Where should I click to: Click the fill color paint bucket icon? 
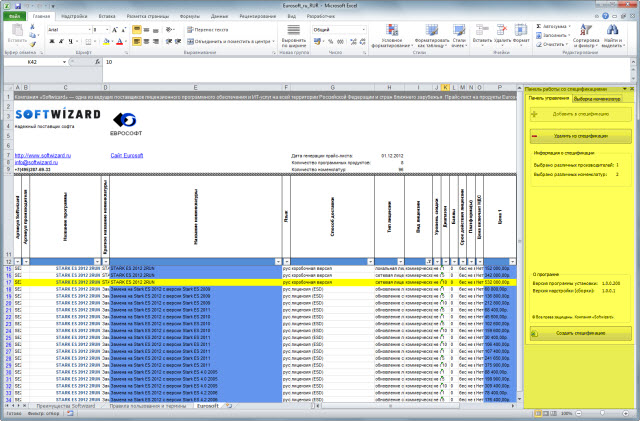click(106, 41)
